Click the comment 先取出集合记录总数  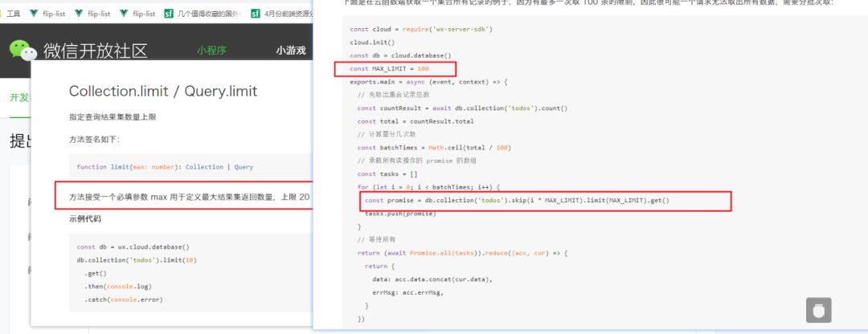pos(394,95)
